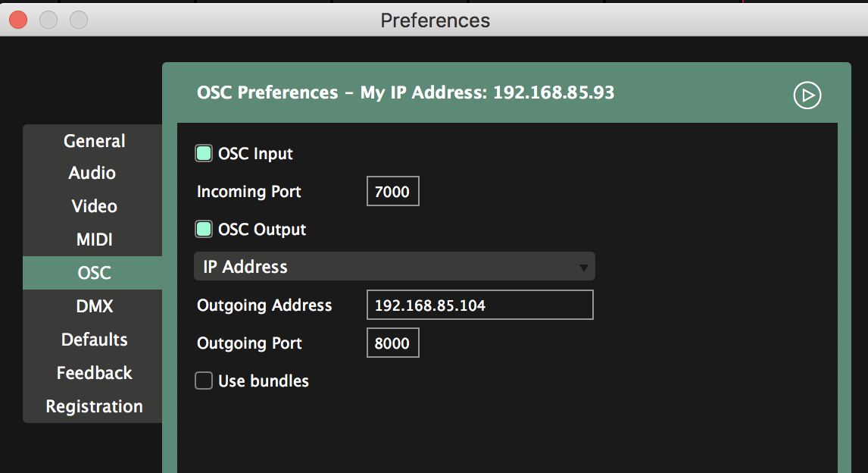Select the active OSC tab

94,273
